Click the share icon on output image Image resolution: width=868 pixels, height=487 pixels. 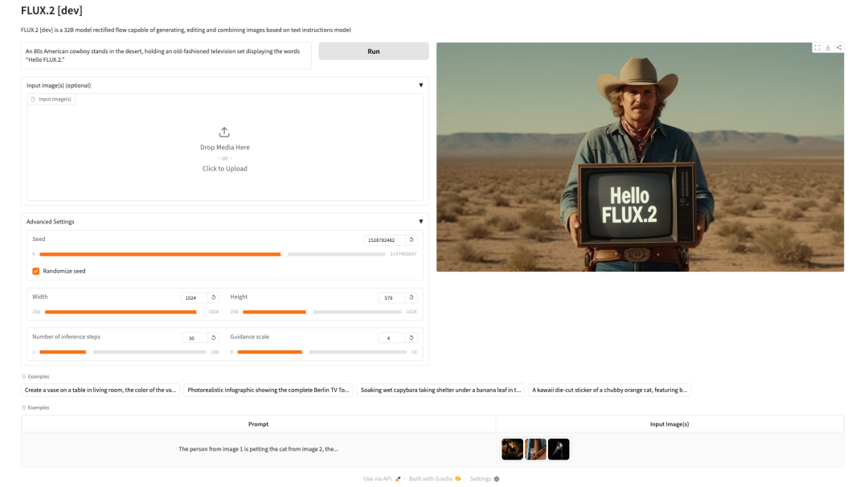pos(839,48)
